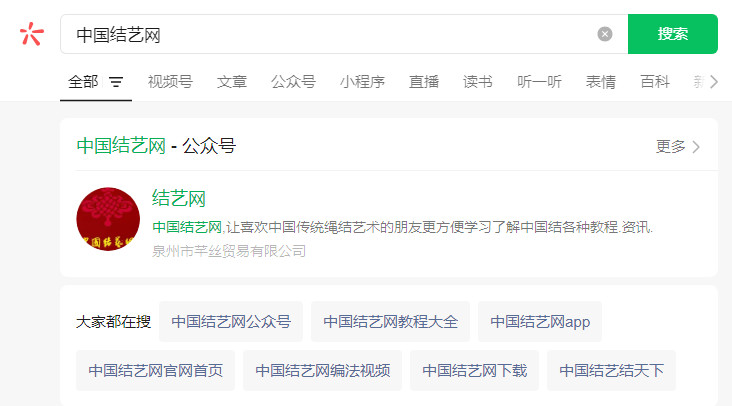Switch to the 公众号 tab
The width and height of the screenshot is (732, 406).
[293, 82]
